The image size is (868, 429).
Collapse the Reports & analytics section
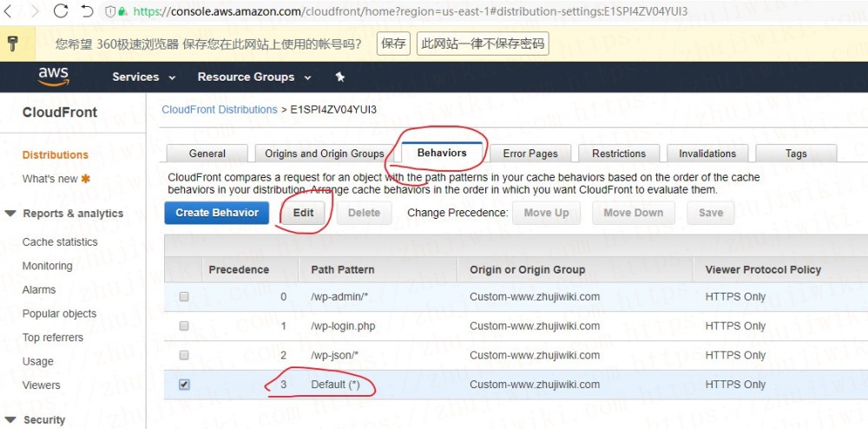click(x=11, y=214)
